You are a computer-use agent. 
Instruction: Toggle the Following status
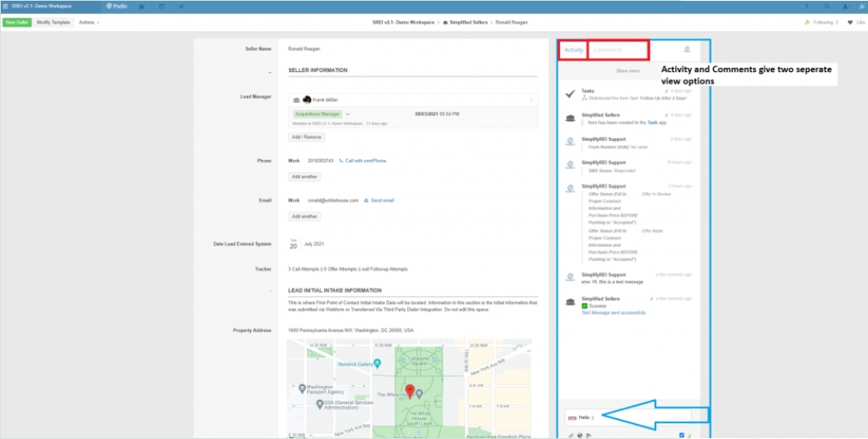tap(822, 22)
